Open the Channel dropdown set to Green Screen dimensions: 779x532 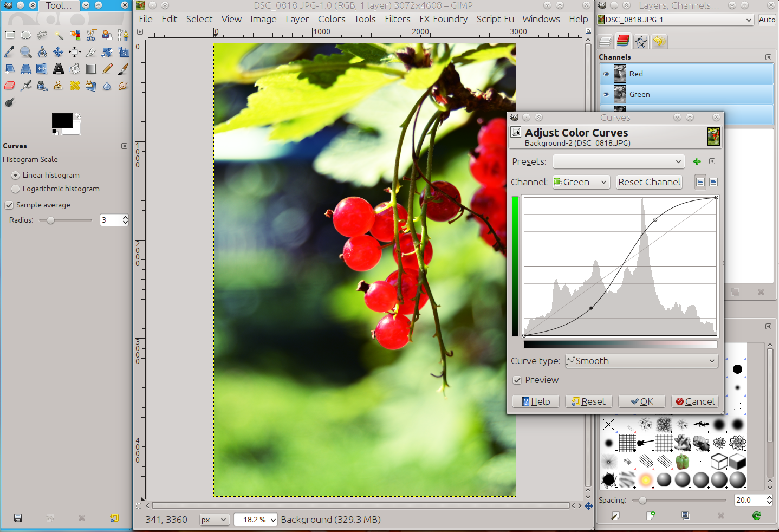pos(581,182)
